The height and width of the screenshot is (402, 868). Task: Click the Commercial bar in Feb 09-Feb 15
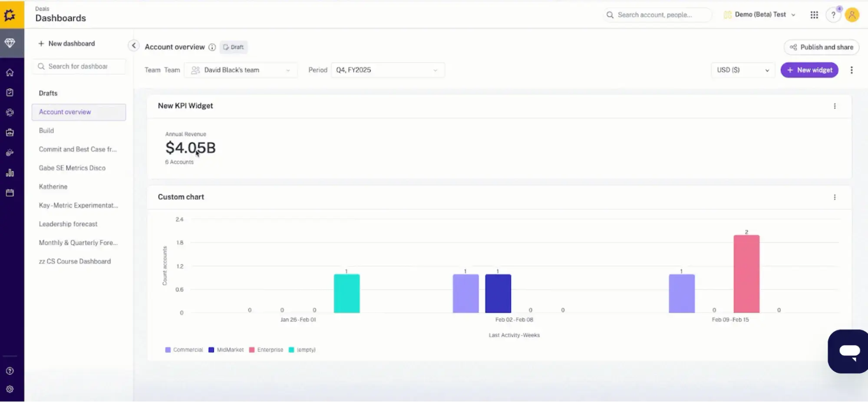(x=682, y=293)
